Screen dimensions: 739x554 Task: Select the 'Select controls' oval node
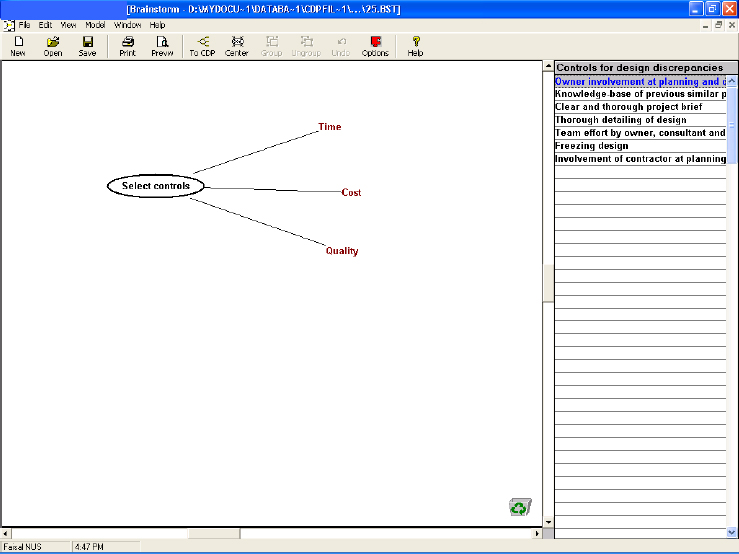(156, 186)
